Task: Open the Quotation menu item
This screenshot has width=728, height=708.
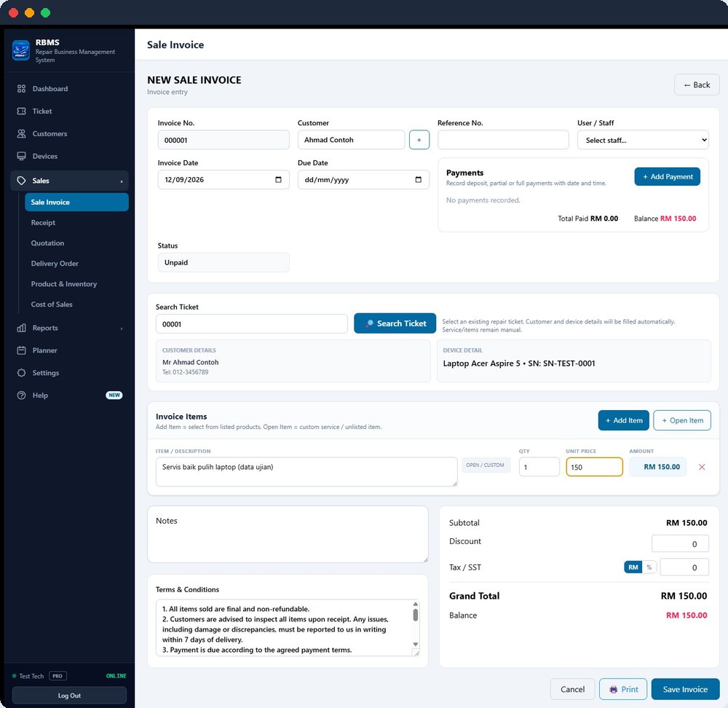Action: pyautogui.click(x=47, y=243)
